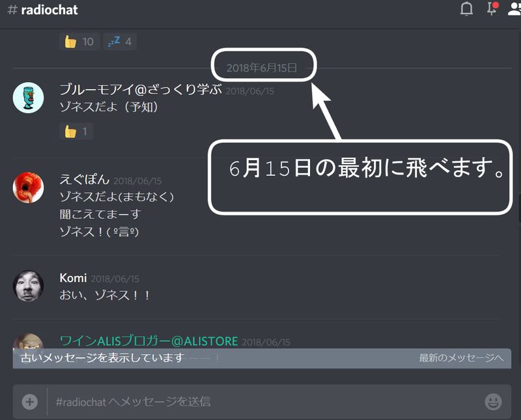The height and width of the screenshot is (420, 521).
Task: Click the username えぐぽん
Action: 84,180
